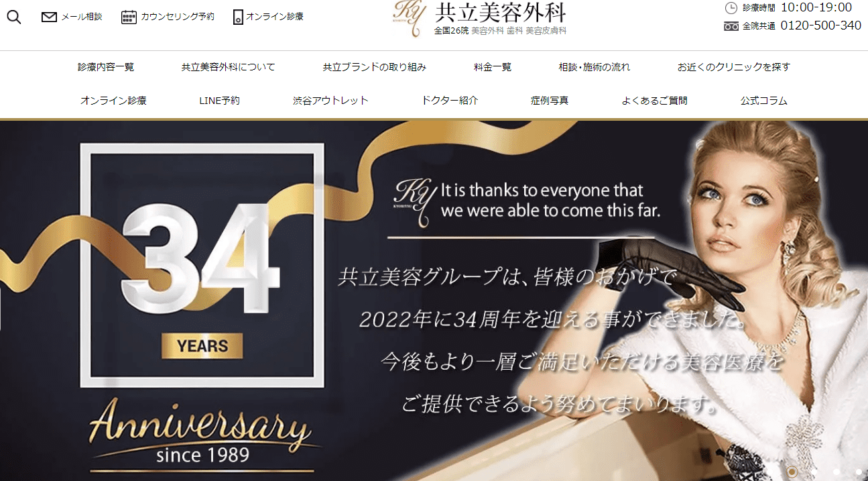Open よくあるご質問 page
Image resolution: width=868 pixels, height=481 pixels.
[x=654, y=101]
